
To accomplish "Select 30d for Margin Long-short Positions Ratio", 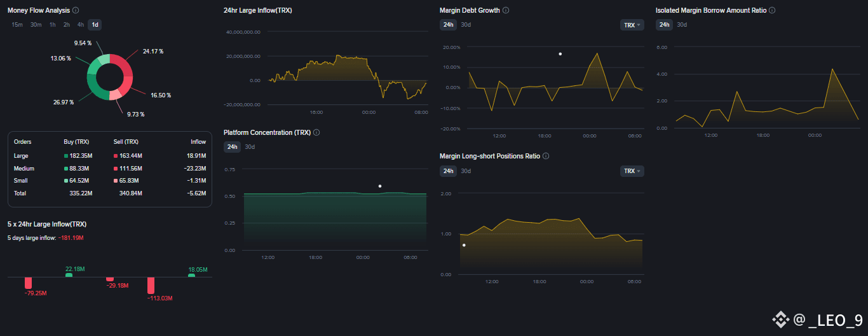I will click(x=466, y=171).
